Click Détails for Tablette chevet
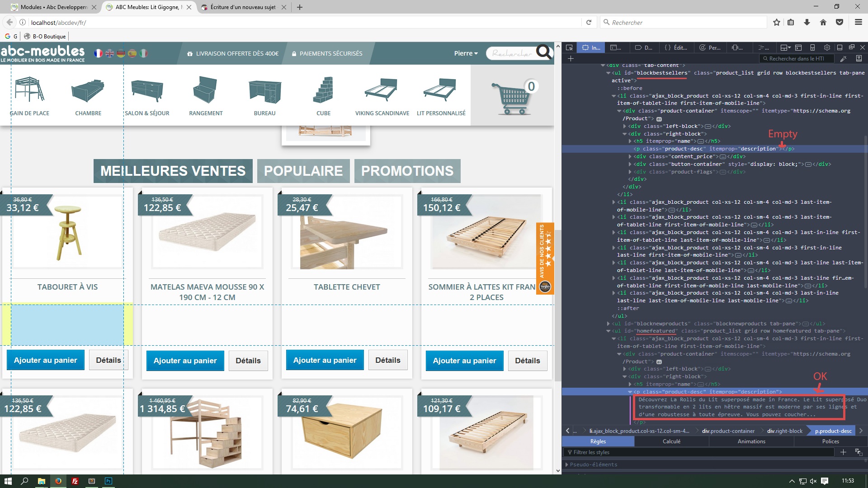 [387, 360]
